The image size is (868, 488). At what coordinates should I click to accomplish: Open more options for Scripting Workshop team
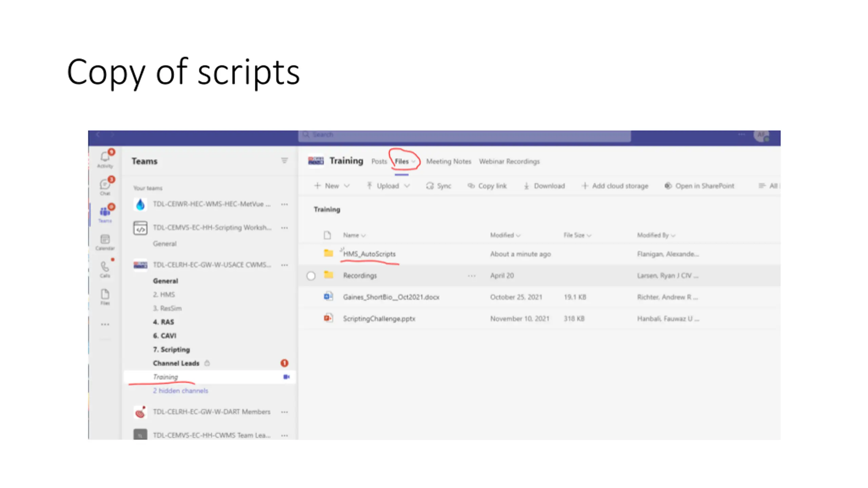pyautogui.click(x=284, y=228)
